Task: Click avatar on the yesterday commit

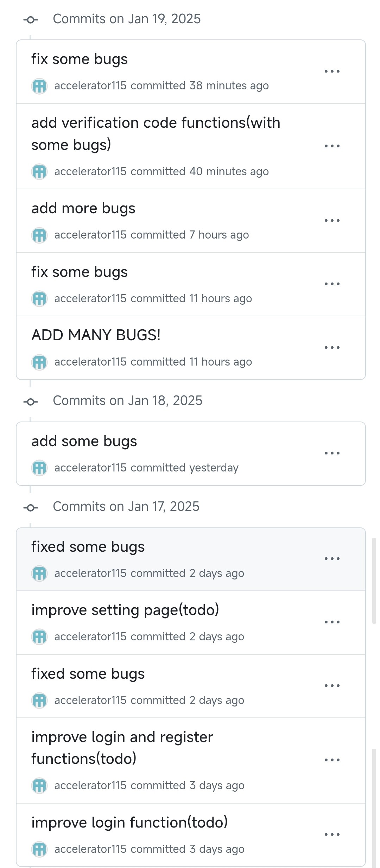Action: point(39,468)
